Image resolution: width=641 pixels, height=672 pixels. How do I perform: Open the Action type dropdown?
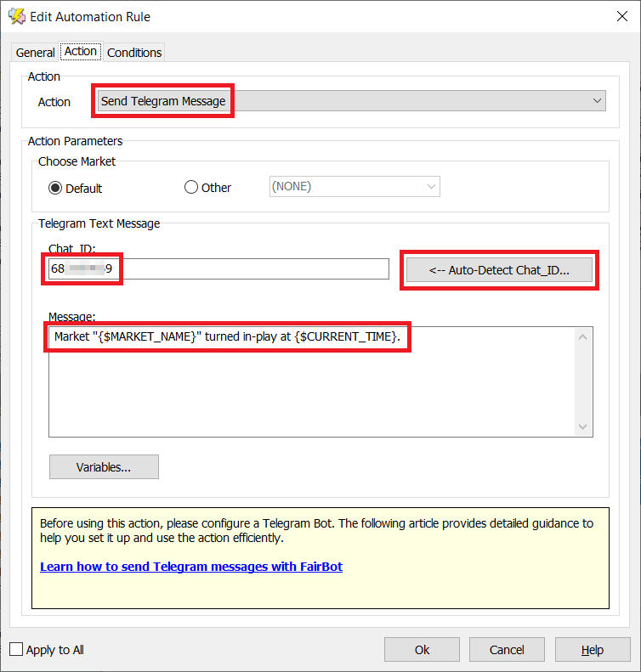tap(350, 101)
